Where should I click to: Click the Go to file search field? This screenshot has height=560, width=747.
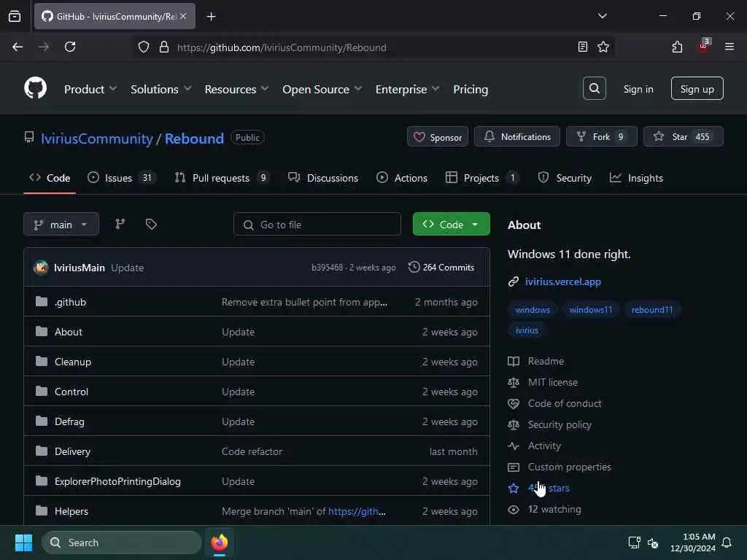click(317, 224)
